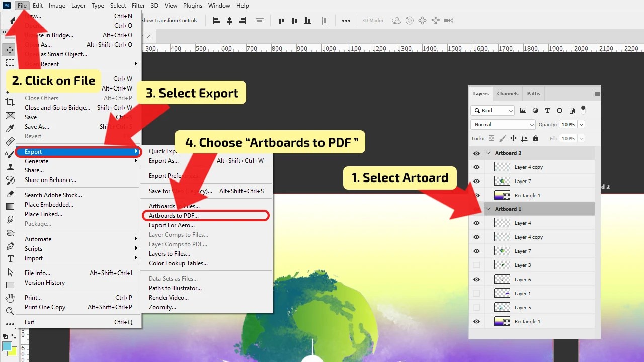The width and height of the screenshot is (644, 362).
Task: Select the Move tool
Action: click(10, 49)
